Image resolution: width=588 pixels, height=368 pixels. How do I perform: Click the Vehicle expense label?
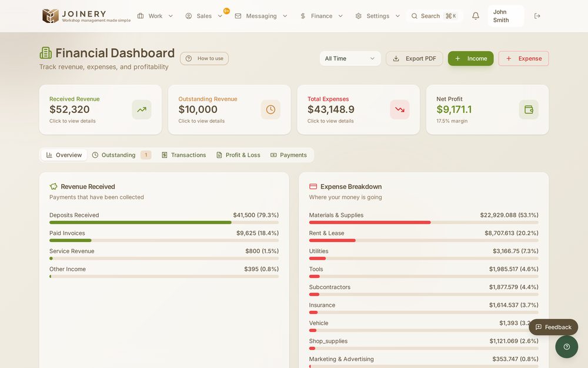(x=318, y=323)
